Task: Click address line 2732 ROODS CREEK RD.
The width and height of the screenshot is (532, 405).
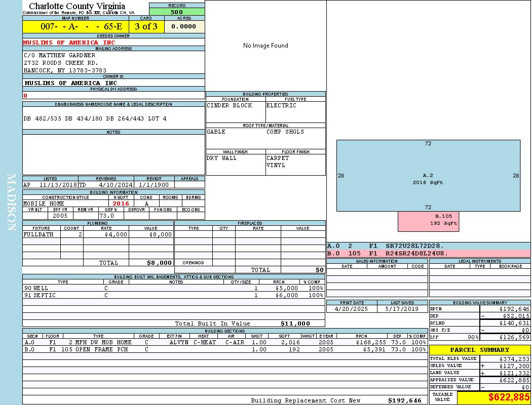Action: pos(61,63)
